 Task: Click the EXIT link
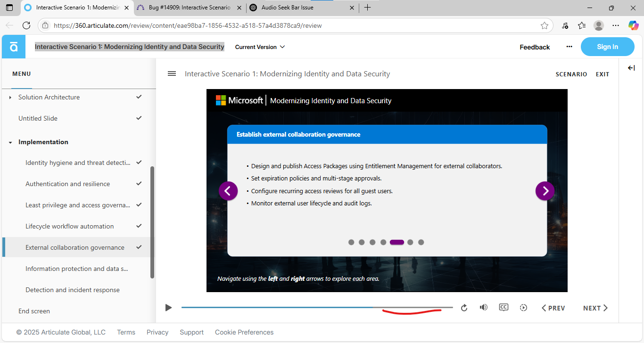point(603,74)
